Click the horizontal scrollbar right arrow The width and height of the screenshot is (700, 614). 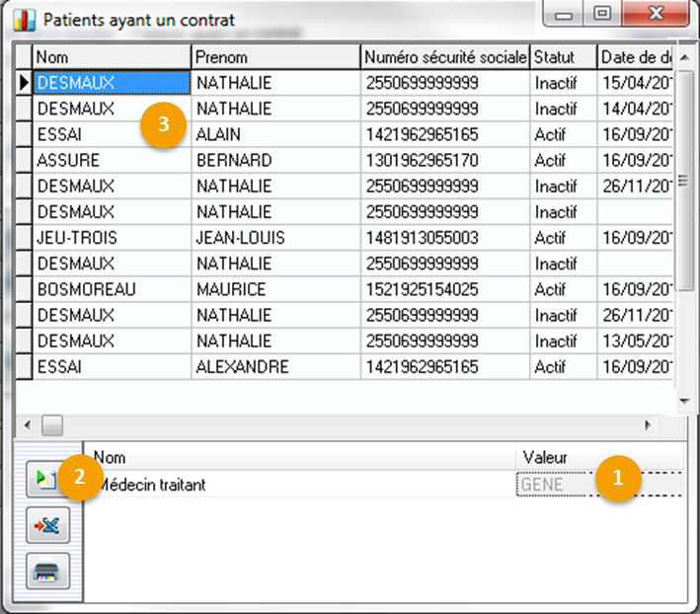point(649,425)
